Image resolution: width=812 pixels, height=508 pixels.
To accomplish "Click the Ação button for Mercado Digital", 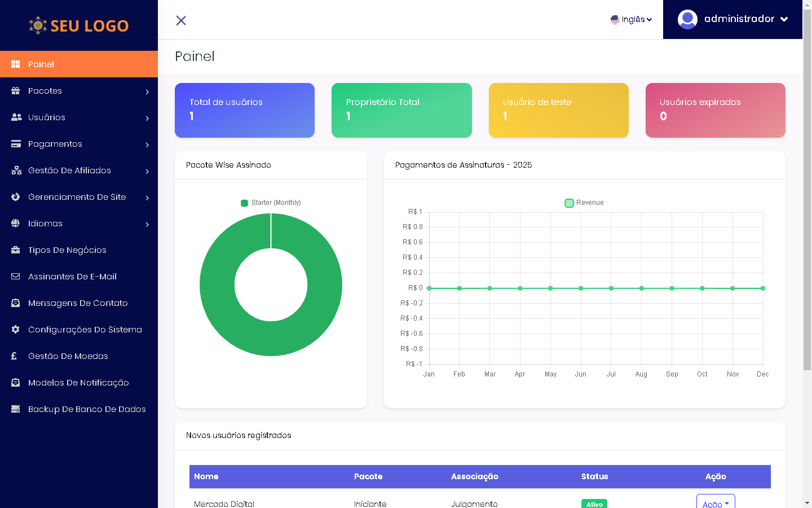I will tap(715, 503).
